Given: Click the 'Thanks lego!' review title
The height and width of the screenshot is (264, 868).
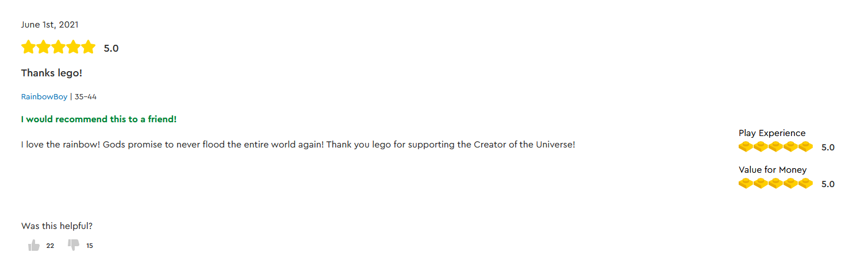Looking at the screenshot, I should click(x=52, y=73).
